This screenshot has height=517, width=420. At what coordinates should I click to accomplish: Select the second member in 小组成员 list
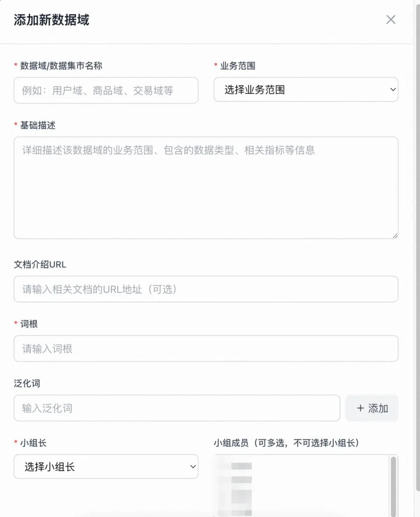tap(241, 480)
